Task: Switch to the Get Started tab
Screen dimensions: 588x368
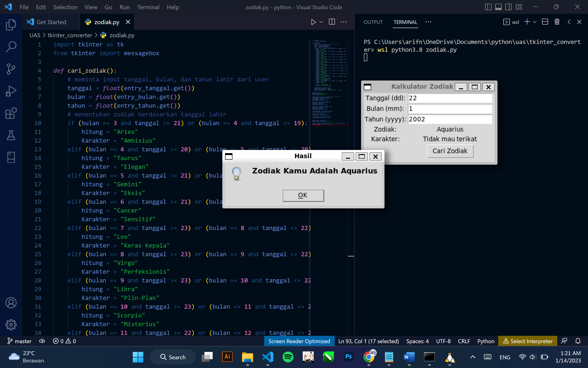Action: 51,22
